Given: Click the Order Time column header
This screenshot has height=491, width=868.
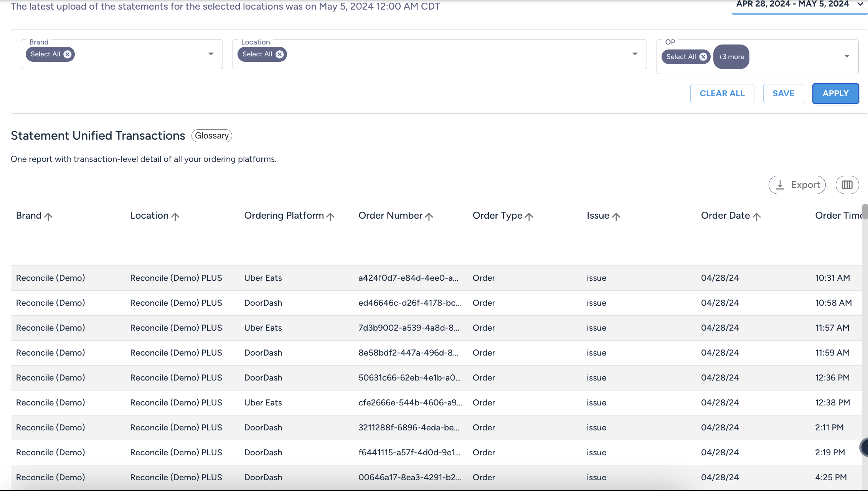Looking at the screenshot, I should 838,216.
